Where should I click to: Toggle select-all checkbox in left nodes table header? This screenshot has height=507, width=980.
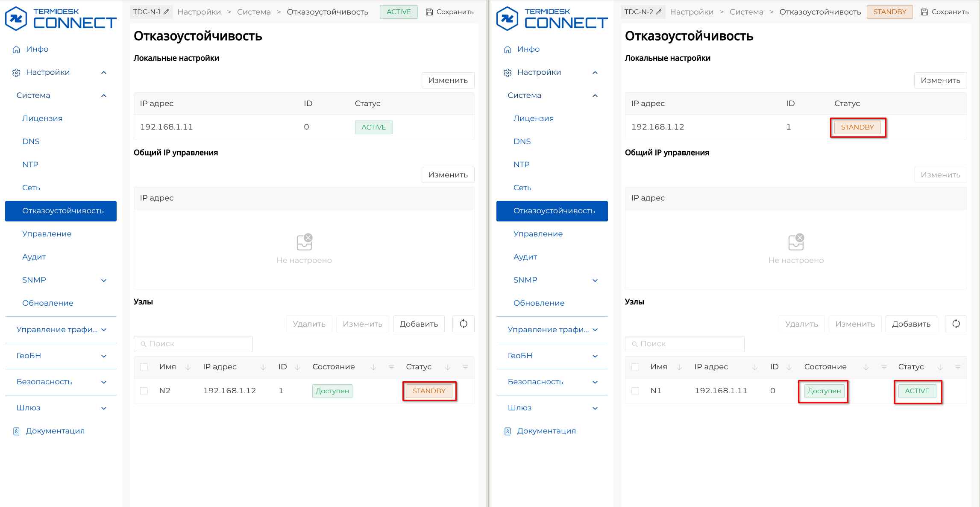[144, 367]
